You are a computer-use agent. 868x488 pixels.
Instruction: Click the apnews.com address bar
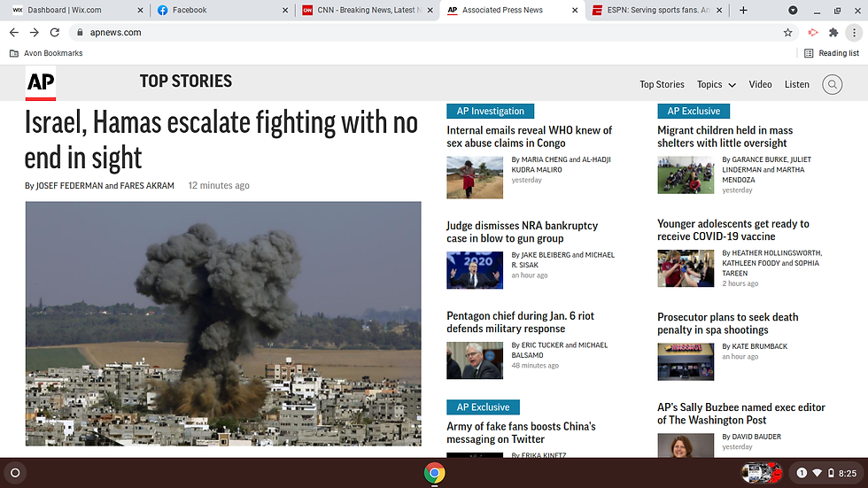(x=432, y=33)
